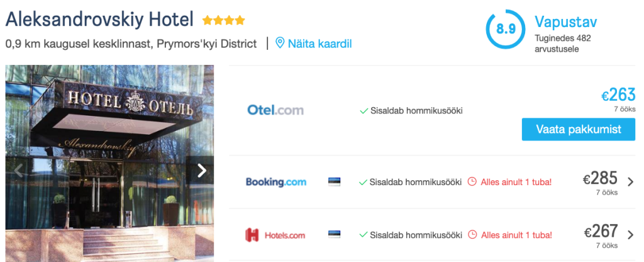Click the Vapustav rating label

(x=565, y=22)
